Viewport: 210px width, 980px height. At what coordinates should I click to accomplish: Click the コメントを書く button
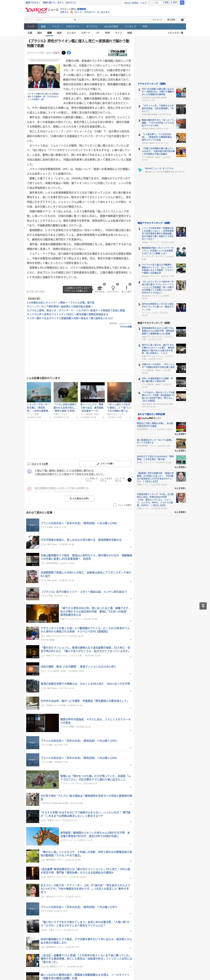(105, 464)
